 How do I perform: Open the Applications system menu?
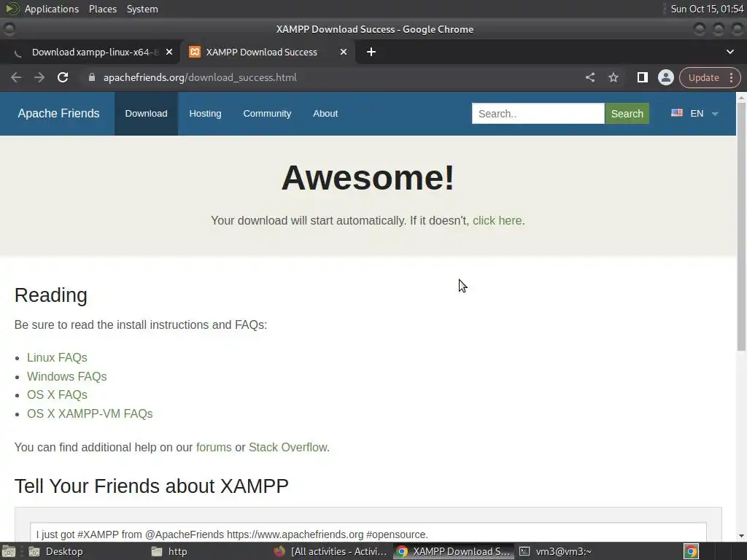52,9
